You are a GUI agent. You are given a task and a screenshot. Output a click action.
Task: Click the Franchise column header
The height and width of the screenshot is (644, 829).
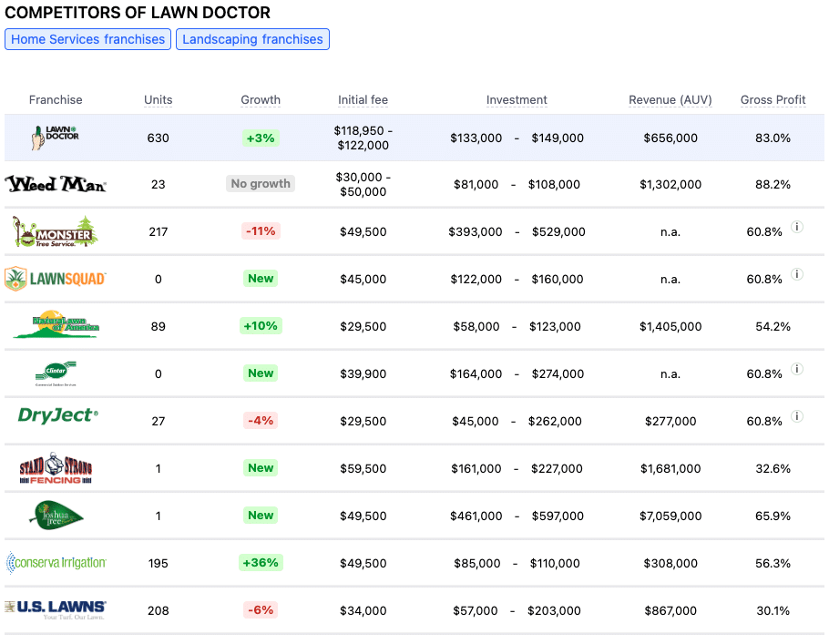pyautogui.click(x=56, y=100)
